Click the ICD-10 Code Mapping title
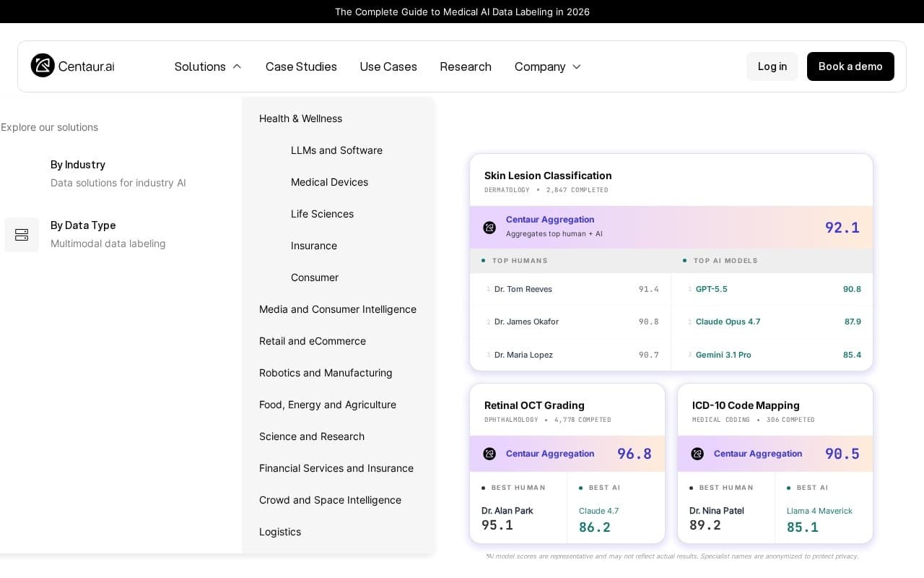924x578 pixels. pos(746,405)
